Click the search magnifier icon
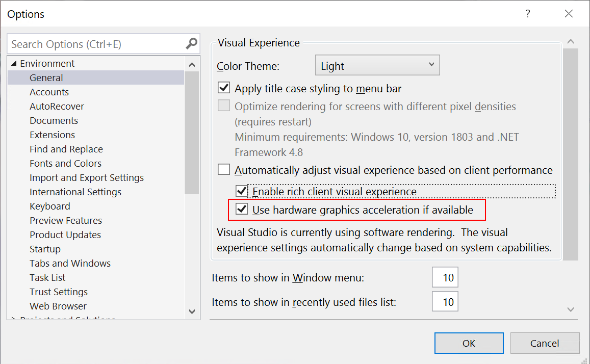The width and height of the screenshot is (590, 364). point(192,44)
